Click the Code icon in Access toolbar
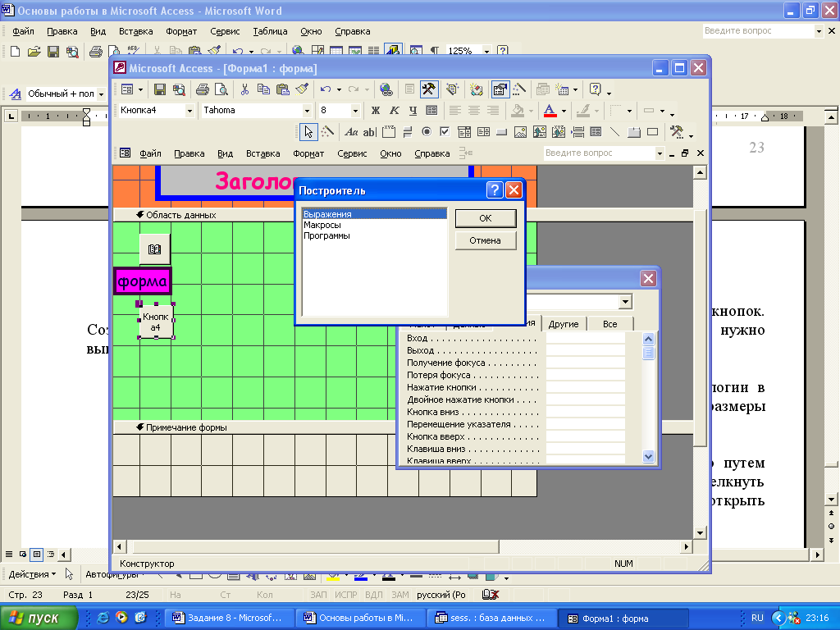The width and height of the screenshot is (840, 630). click(x=452, y=89)
